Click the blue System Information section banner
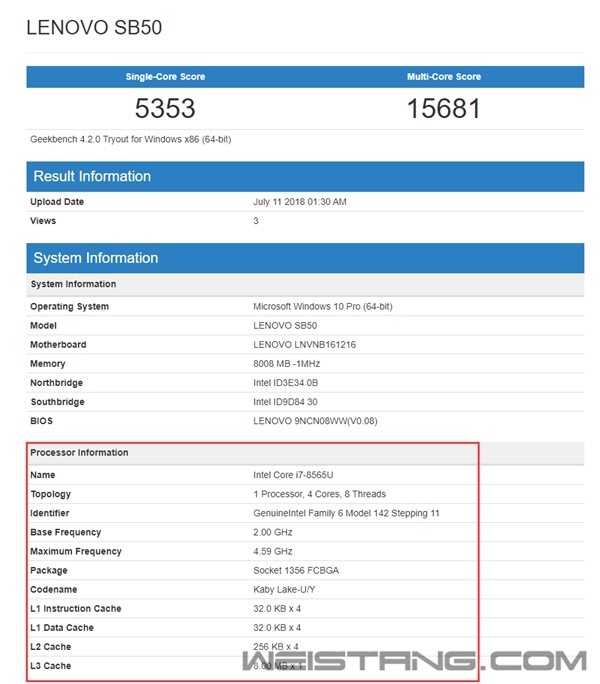The image size is (600, 684). click(305, 258)
